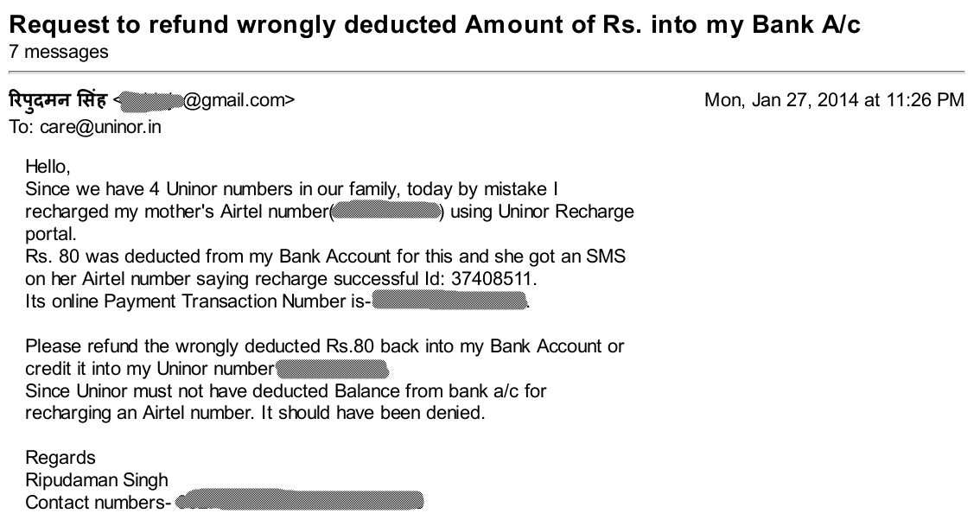Click the sender's gmail.com address
Screen dimensions: 980x526
pyautogui.click(x=207, y=100)
